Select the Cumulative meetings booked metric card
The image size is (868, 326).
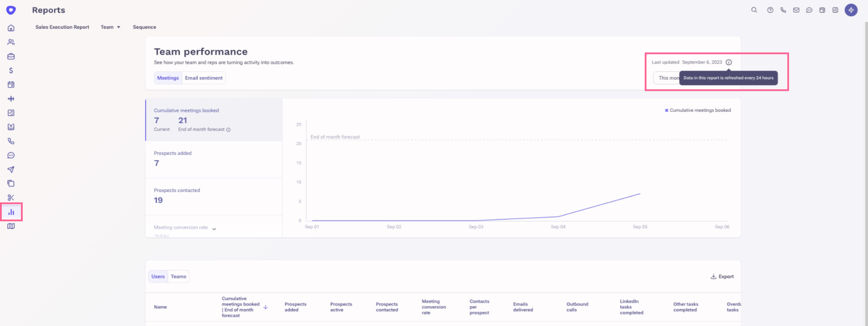pyautogui.click(x=214, y=120)
